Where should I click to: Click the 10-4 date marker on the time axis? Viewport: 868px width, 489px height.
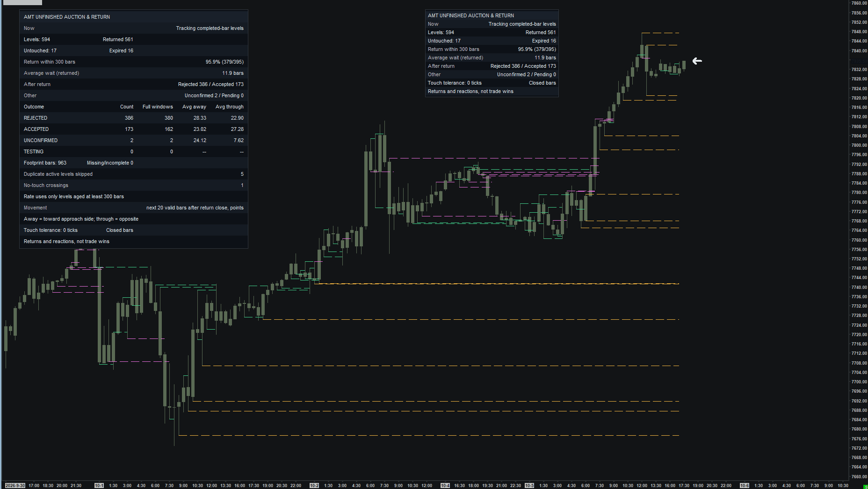coord(445,486)
